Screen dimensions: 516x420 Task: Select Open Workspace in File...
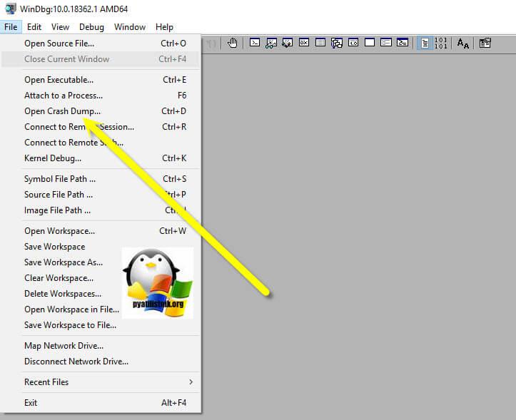101,309
